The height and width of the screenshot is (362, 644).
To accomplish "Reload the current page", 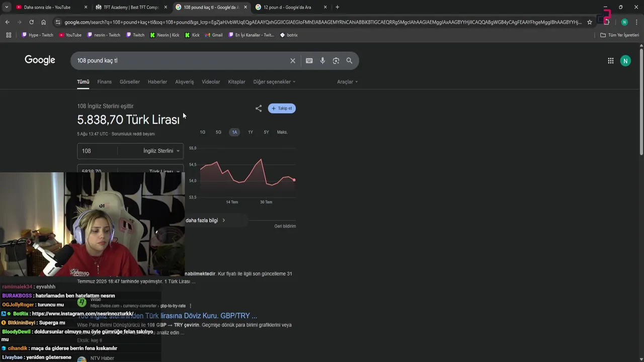I will coord(31,22).
